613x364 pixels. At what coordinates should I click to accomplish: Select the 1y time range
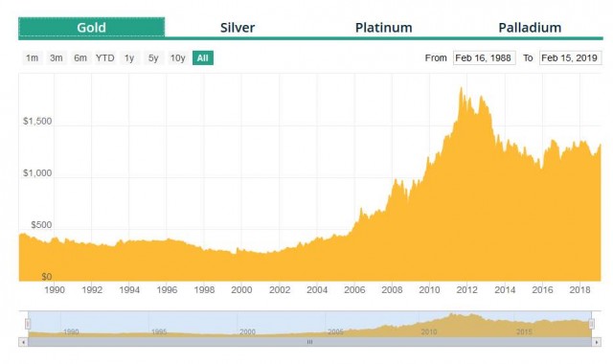[129, 57]
